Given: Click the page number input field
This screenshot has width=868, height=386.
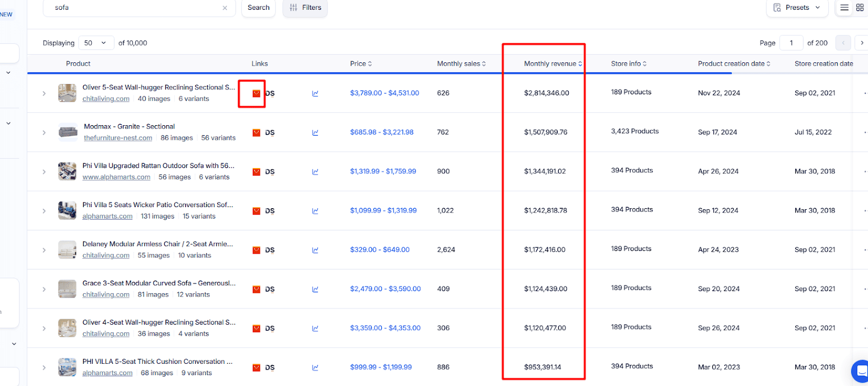Looking at the screenshot, I should pos(791,43).
